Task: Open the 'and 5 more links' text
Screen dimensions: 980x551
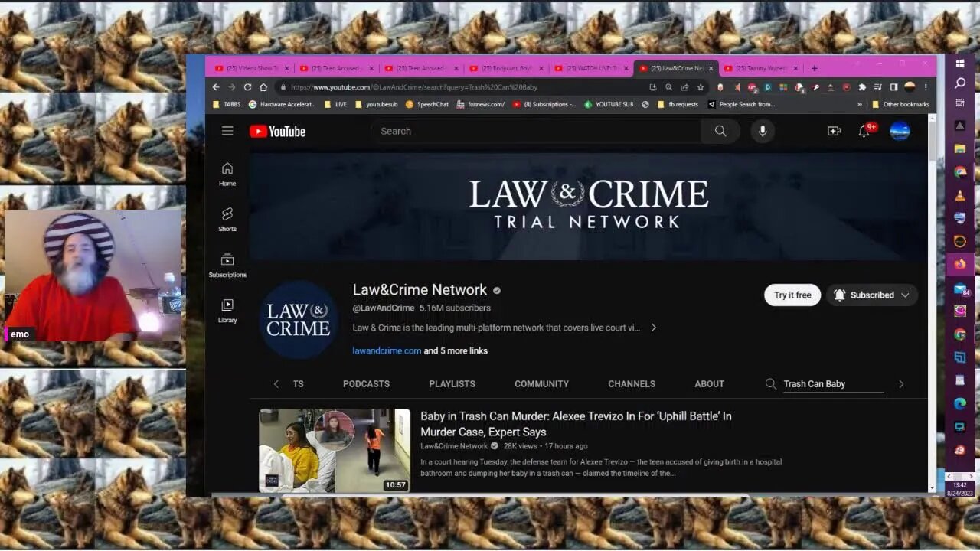Action: point(456,350)
